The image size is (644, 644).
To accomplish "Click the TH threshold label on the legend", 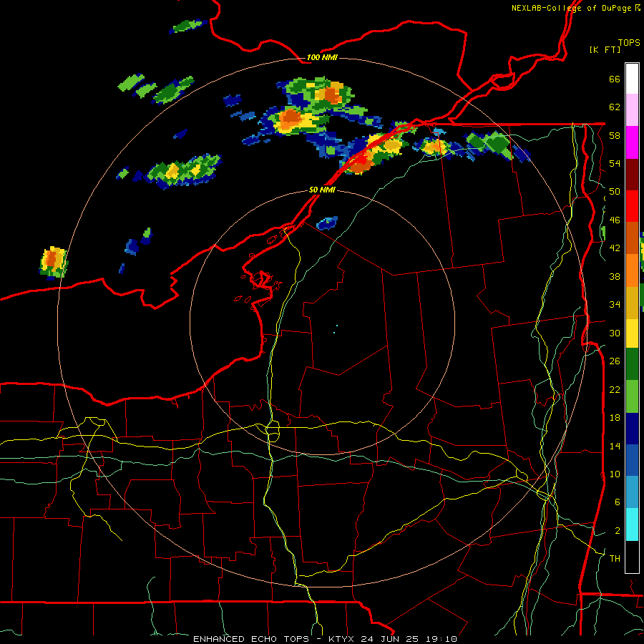I will click(615, 559).
